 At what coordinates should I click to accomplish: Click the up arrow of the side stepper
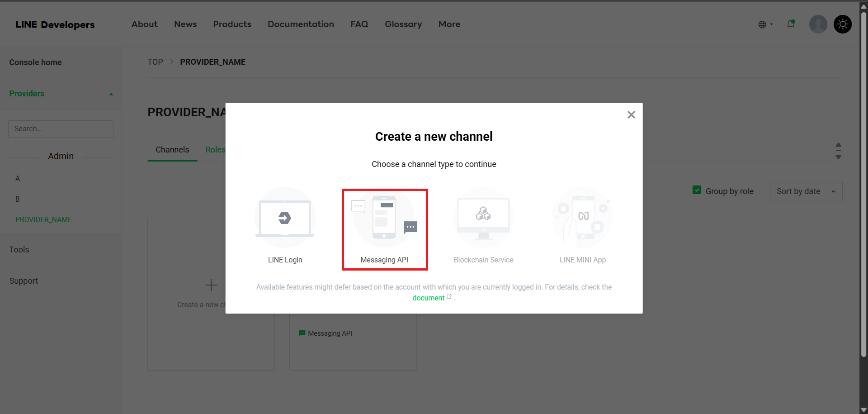[x=839, y=145]
